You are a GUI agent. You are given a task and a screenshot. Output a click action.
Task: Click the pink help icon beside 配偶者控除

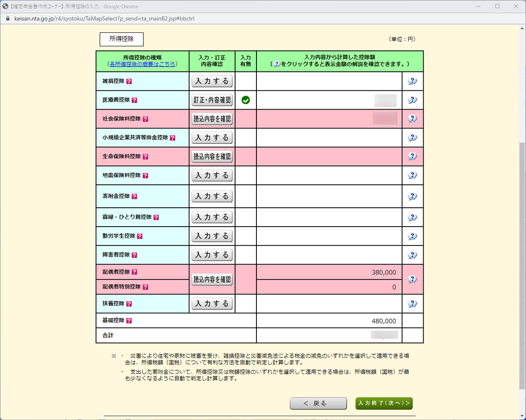pyautogui.click(x=134, y=272)
